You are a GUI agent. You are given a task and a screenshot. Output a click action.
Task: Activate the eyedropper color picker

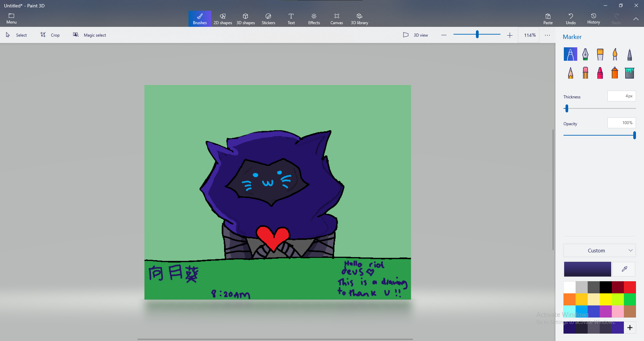pos(624,269)
